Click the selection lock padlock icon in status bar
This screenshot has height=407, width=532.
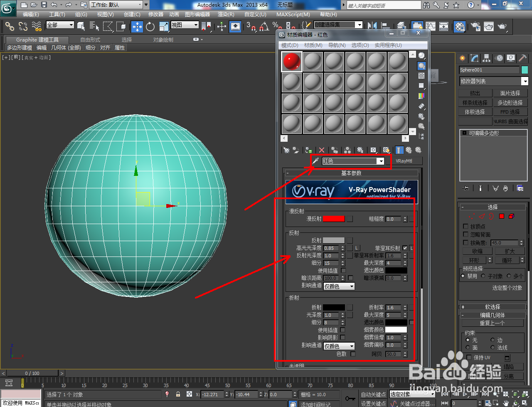point(178,394)
